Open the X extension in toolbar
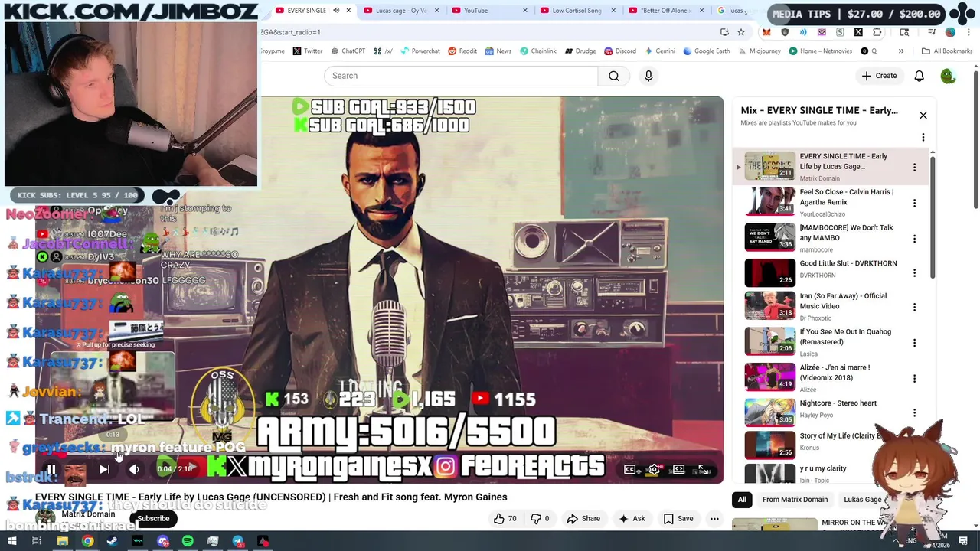The width and height of the screenshot is (980, 551). click(x=858, y=32)
